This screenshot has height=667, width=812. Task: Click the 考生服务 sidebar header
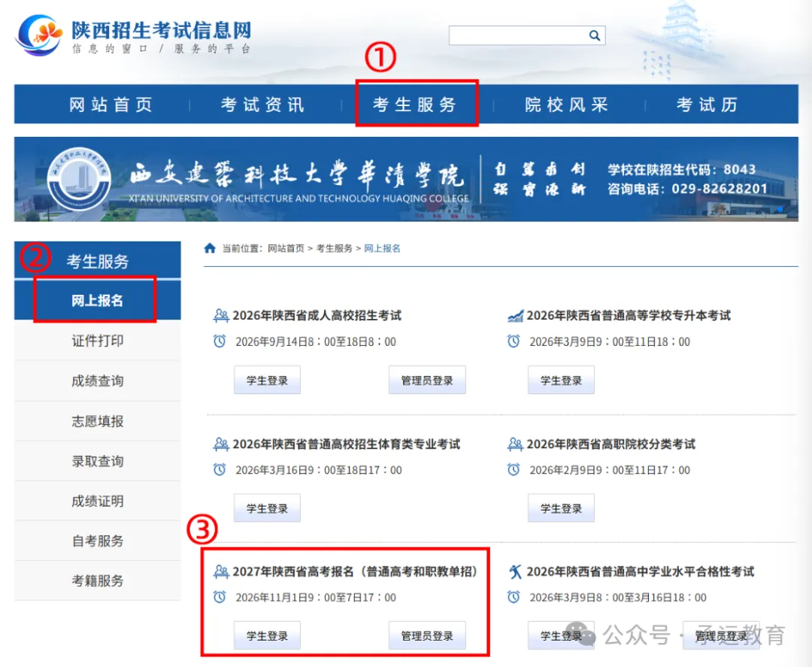point(97,260)
